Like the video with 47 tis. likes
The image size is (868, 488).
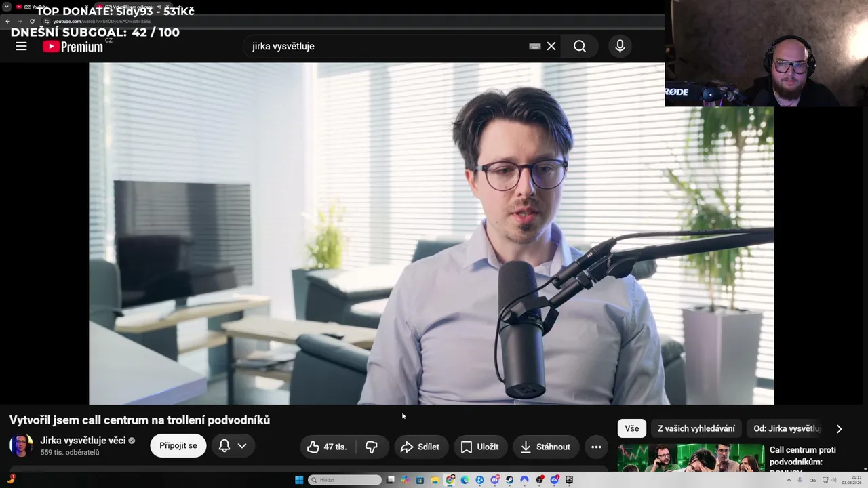click(x=328, y=447)
